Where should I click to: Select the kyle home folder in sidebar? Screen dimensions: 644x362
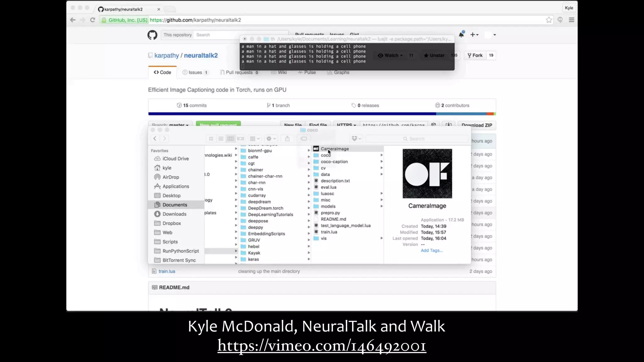tap(167, 168)
